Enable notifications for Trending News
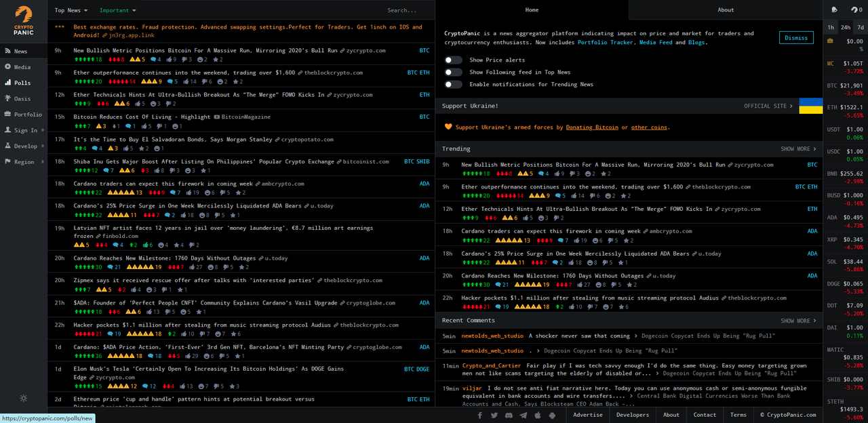The width and height of the screenshot is (868, 423). (453, 84)
